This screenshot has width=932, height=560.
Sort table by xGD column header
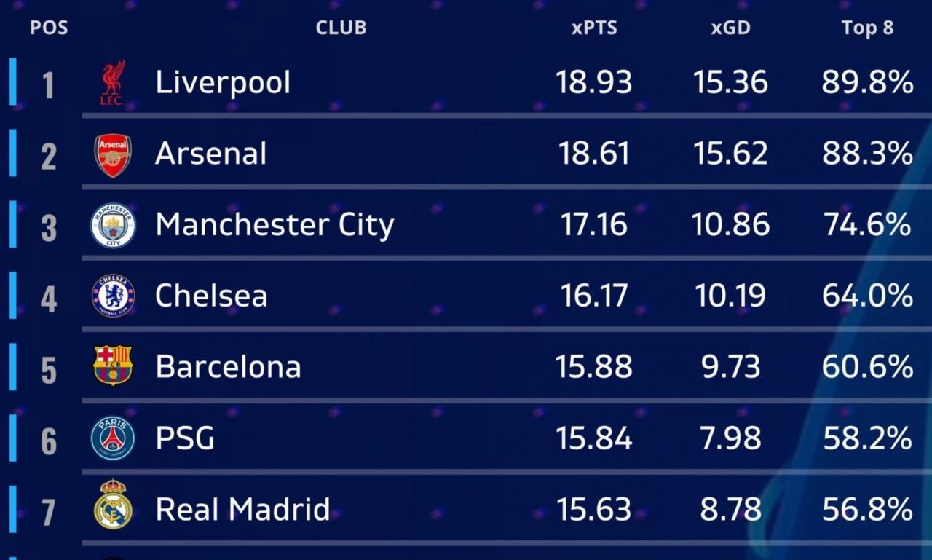pyautogui.click(x=730, y=28)
